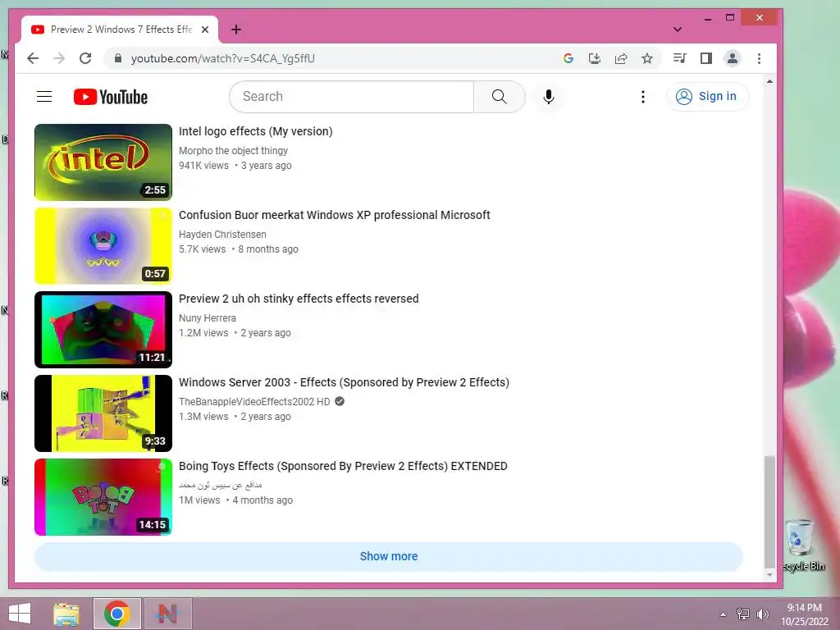Click the address bar URL
This screenshot has width=840, height=630.
click(x=223, y=58)
